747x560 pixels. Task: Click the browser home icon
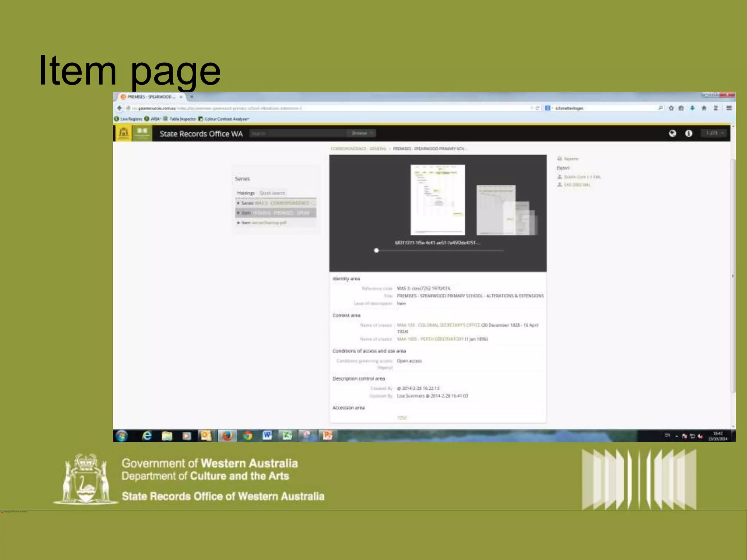click(x=704, y=108)
